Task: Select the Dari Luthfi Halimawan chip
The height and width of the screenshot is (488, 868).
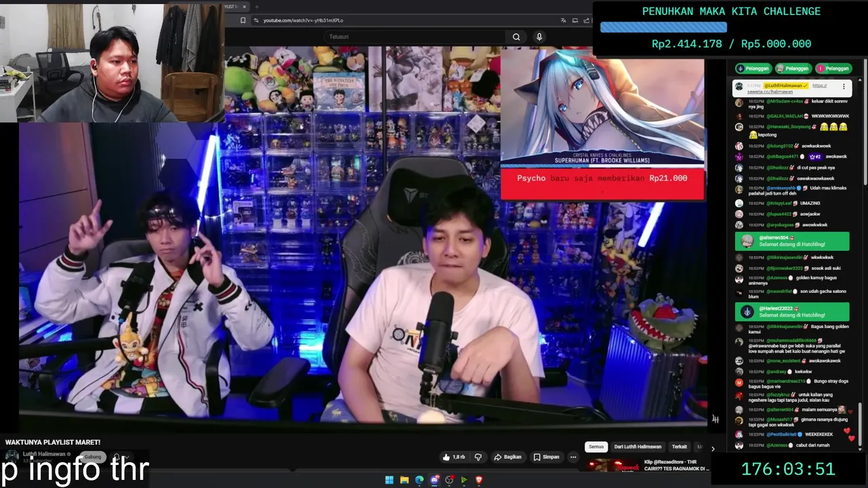Action: pyautogui.click(x=637, y=447)
